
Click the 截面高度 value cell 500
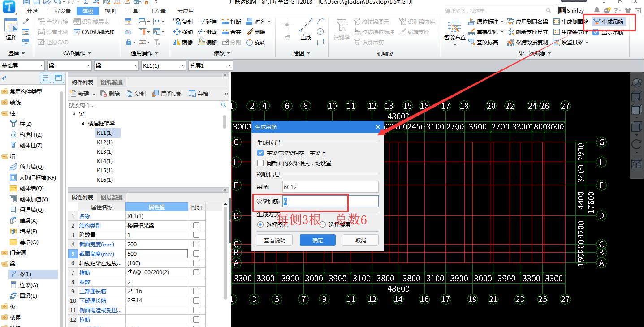[x=156, y=254]
